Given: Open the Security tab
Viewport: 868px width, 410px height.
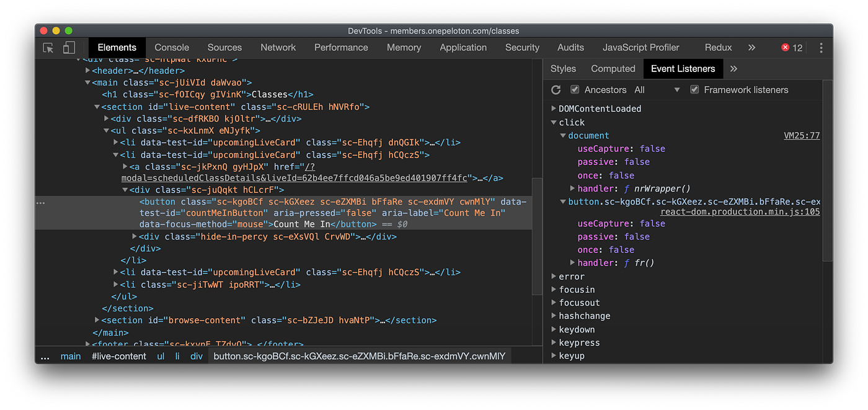Looking at the screenshot, I should click(x=522, y=48).
